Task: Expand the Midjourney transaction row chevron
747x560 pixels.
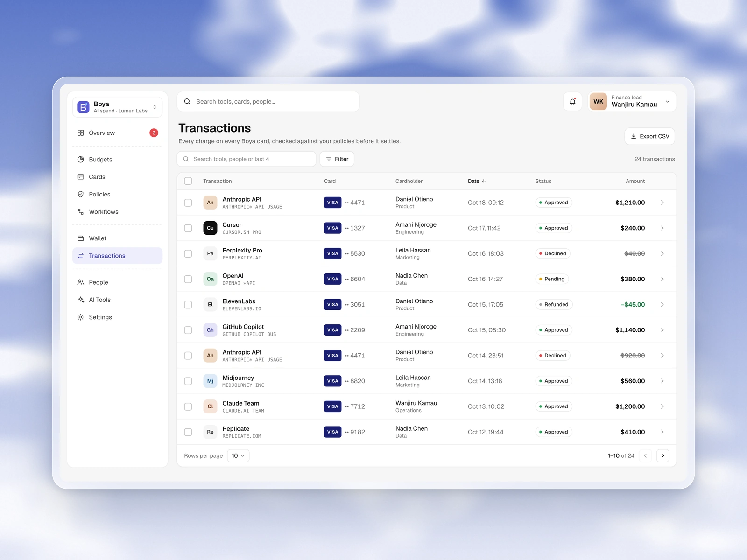Action: point(662,381)
